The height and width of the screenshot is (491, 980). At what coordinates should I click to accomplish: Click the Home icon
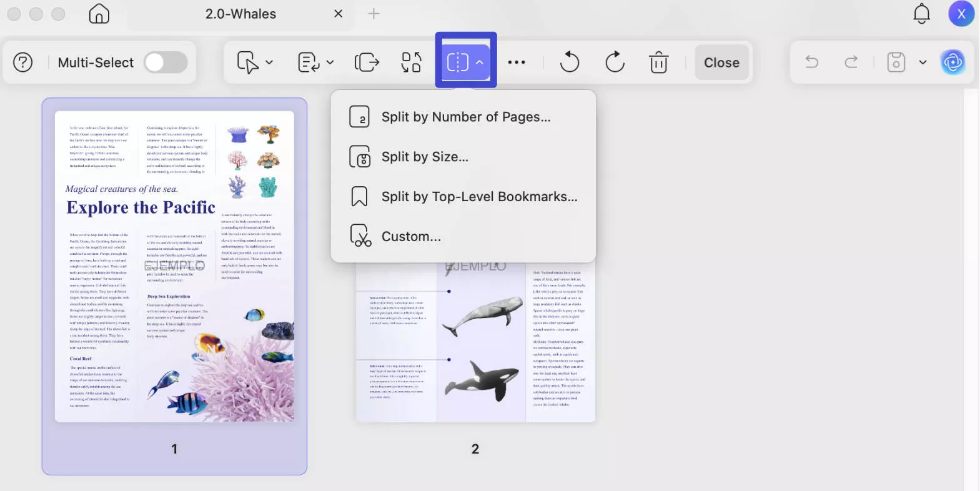pyautogui.click(x=99, y=14)
